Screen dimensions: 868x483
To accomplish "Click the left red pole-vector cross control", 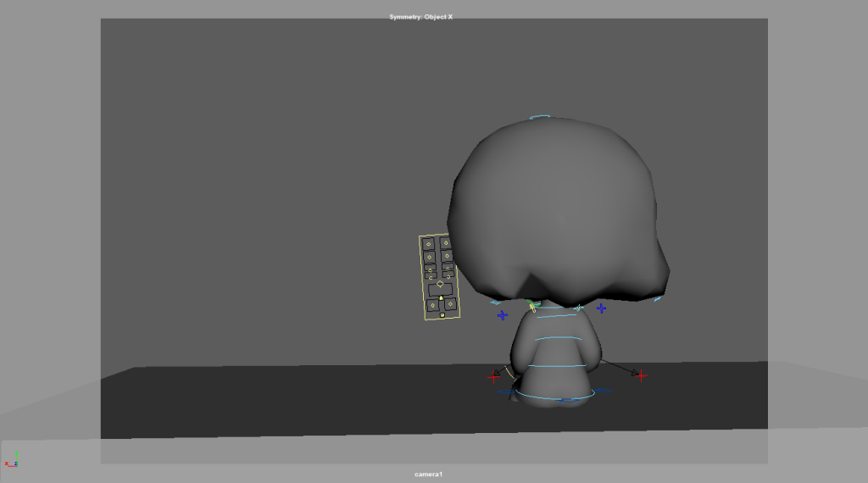I will point(493,377).
